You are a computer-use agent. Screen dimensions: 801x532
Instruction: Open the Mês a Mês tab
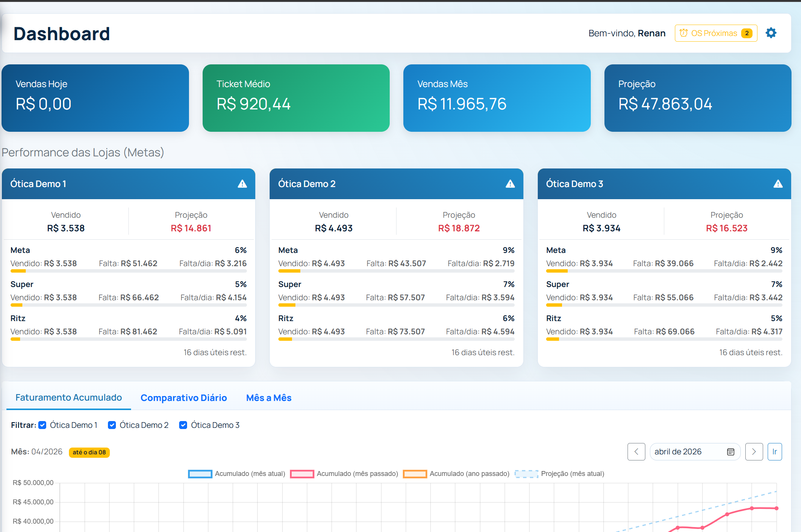point(269,398)
